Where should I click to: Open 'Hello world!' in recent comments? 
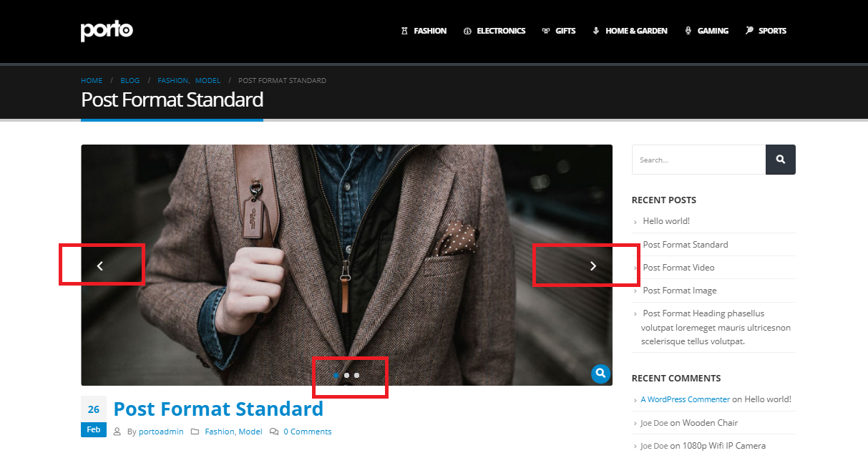tap(768, 399)
